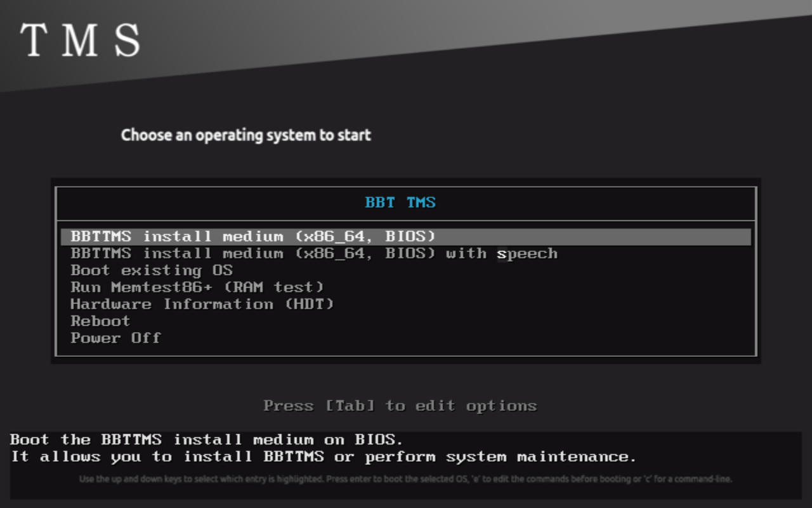Screen dimensions: 812x508
Task: Click the TMS logo in the header
Action: pyautogui.click(x=81, y=39)
